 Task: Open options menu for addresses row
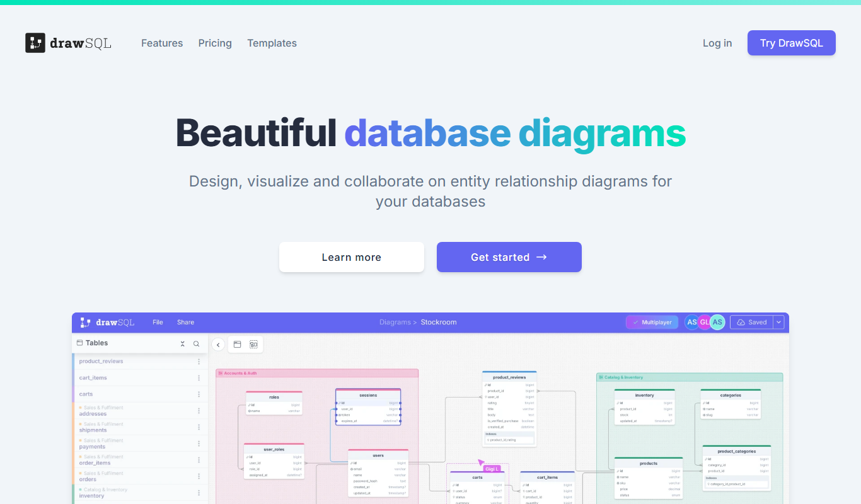click(x=199, y=411)
